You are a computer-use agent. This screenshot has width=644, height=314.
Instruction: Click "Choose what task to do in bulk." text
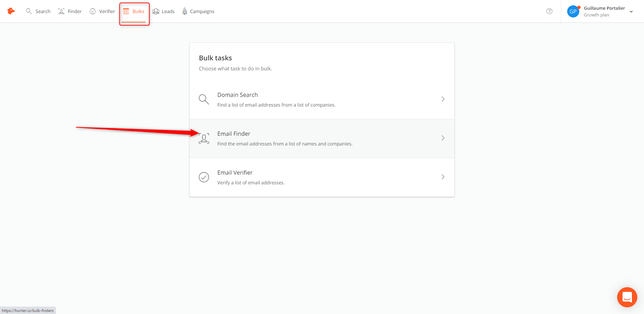tap(235, 69)
